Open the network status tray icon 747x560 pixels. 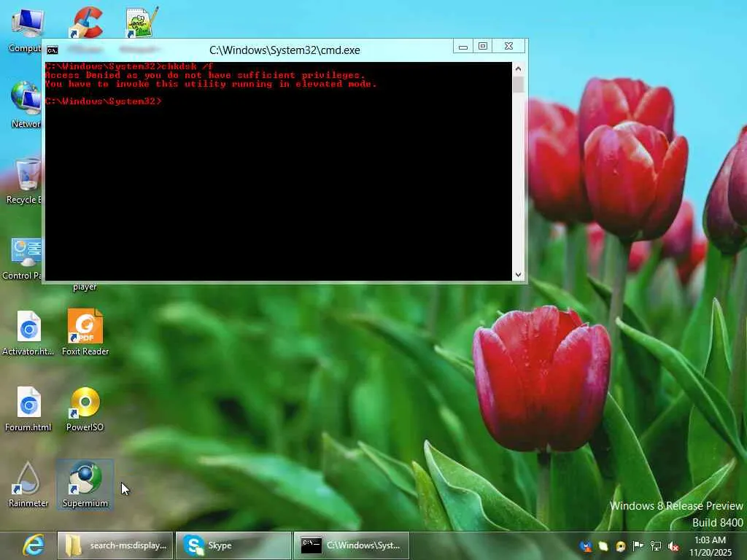click(656, 546)
